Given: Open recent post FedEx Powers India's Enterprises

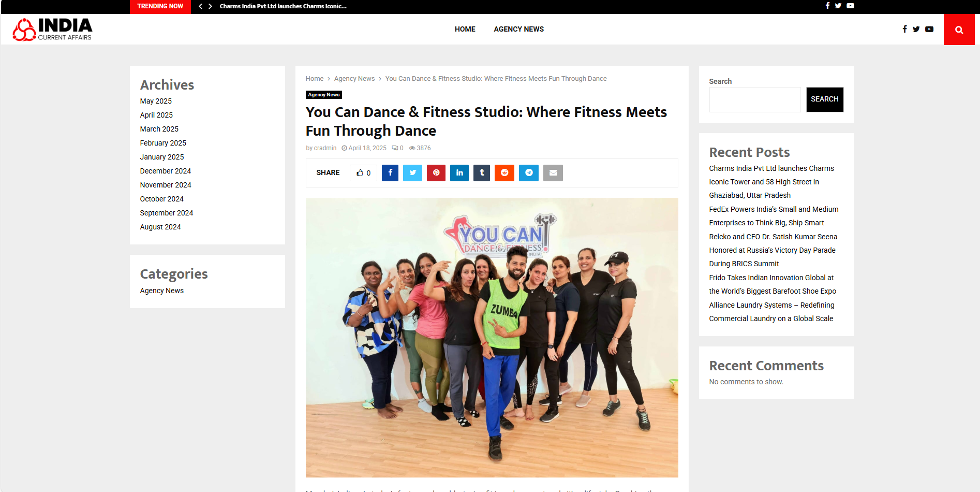Looking at the screenshot, I should click(774, 216).
